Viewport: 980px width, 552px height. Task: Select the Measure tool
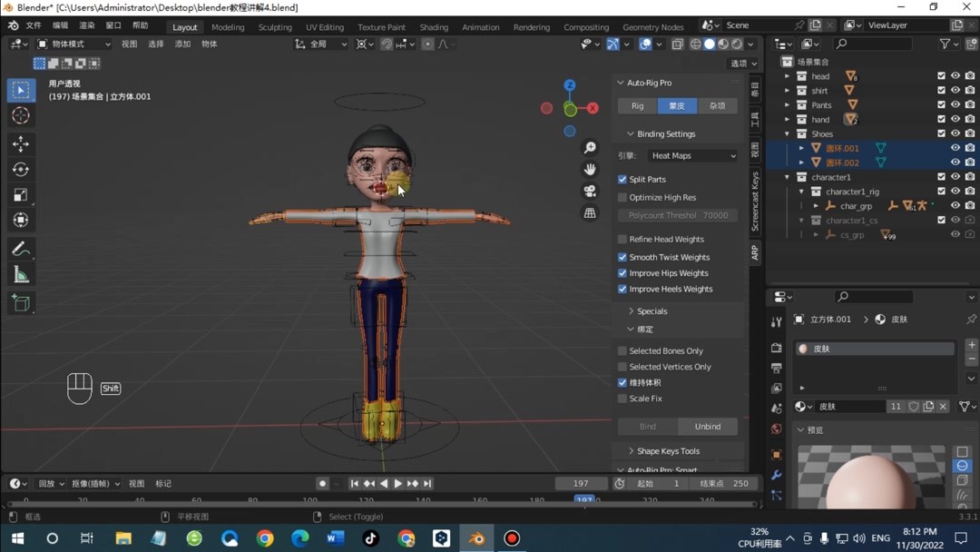[21, 274]
